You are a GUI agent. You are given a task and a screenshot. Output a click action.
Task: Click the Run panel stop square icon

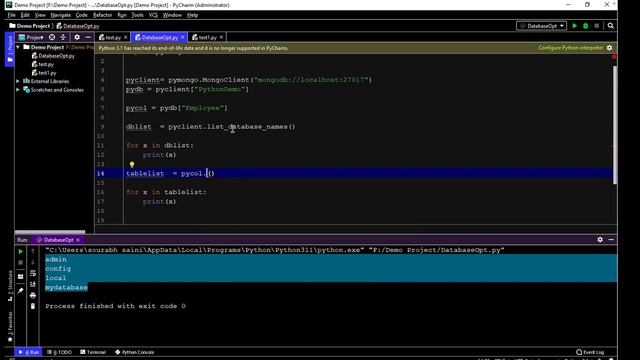[x=20, y=262]
